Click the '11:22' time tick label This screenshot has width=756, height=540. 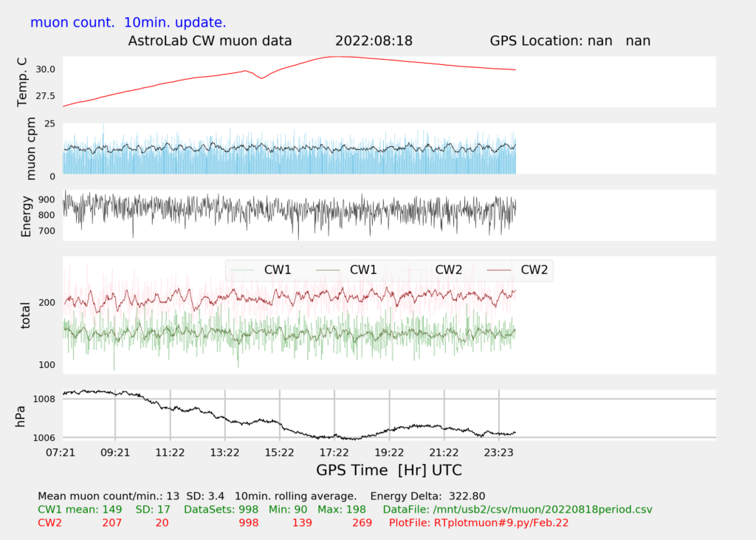(x=170, y=453)
